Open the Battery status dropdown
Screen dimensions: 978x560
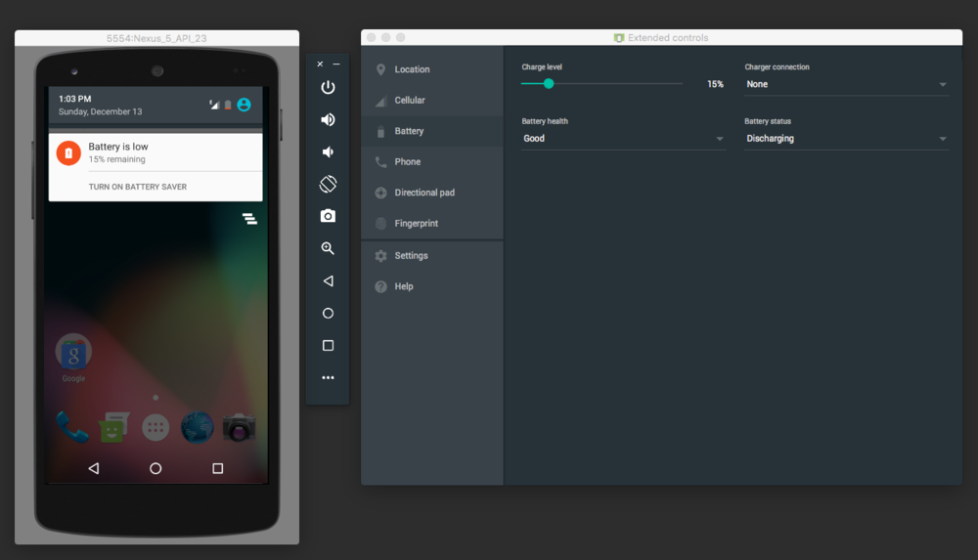[846, 139]
